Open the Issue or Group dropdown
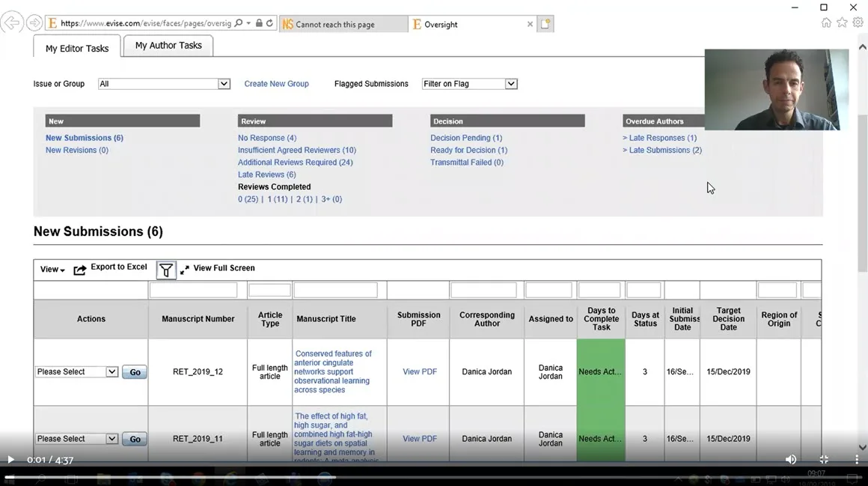The width and height of the screenshot is (868, 486). point(164,84)
